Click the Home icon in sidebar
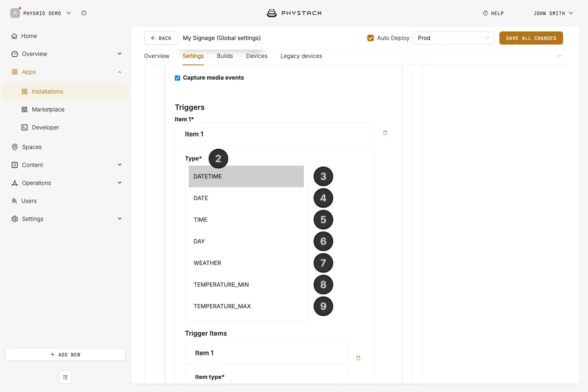This screenshot has height=392, width=588. [14, 36]
